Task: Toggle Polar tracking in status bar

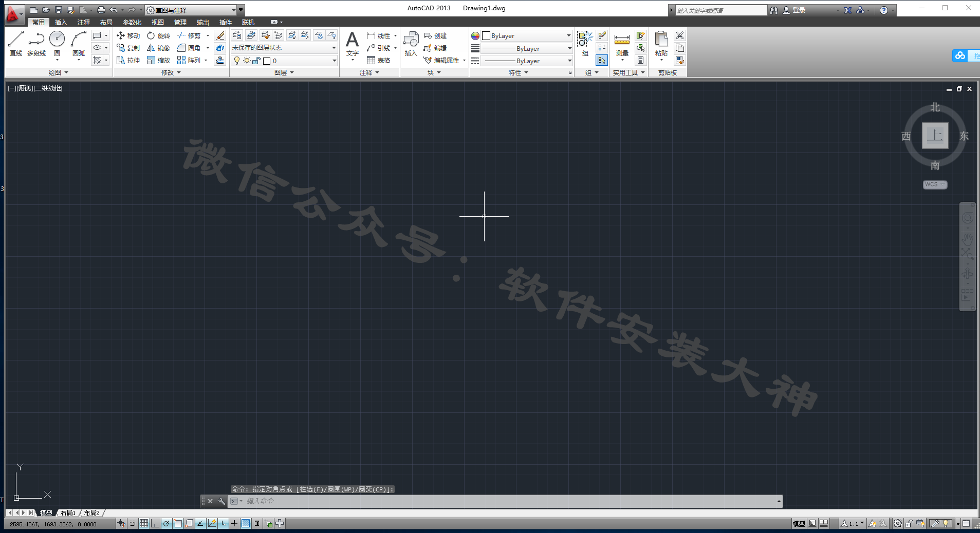Action: click(167, 523)
